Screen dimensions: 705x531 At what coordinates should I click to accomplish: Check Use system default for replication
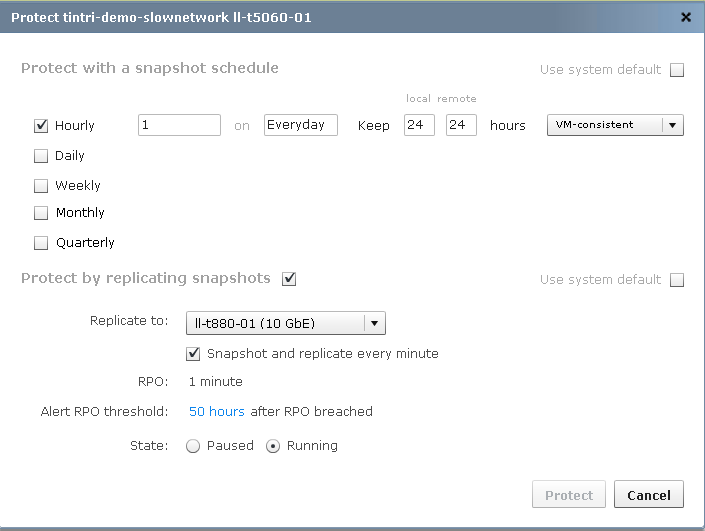point(677,280)
